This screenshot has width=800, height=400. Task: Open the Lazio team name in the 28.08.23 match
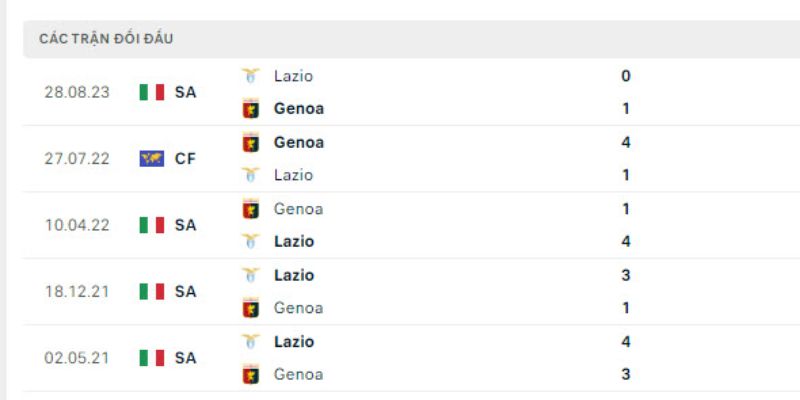293,75
